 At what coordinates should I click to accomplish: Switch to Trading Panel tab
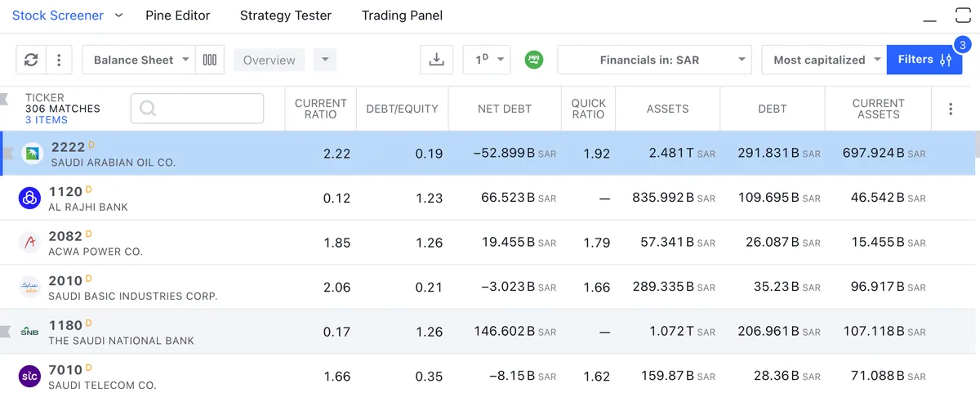[402, 16]
